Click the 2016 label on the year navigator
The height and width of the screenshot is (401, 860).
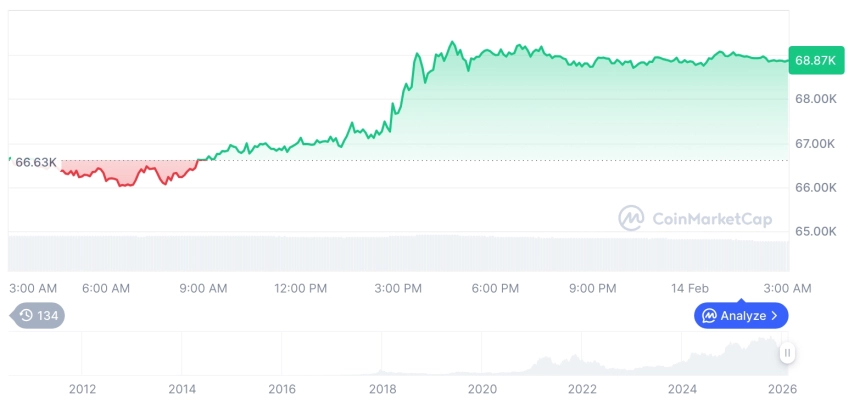(x=282, y=389)
